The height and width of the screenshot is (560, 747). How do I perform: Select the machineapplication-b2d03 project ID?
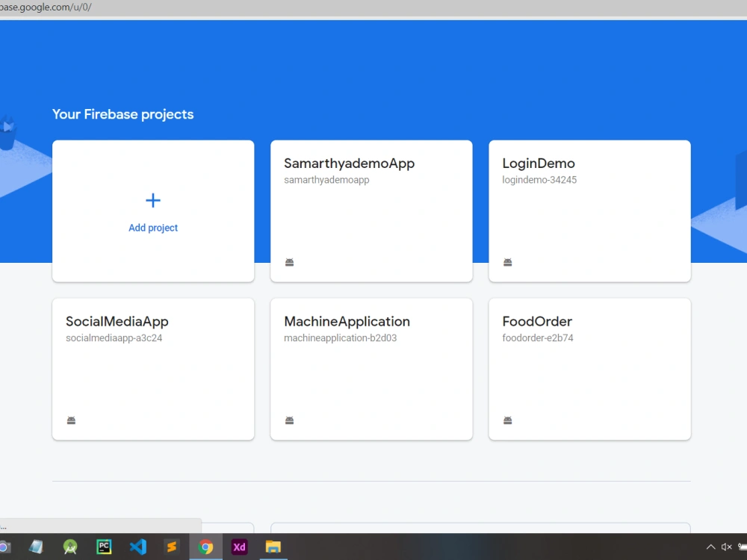pos(340,338)
